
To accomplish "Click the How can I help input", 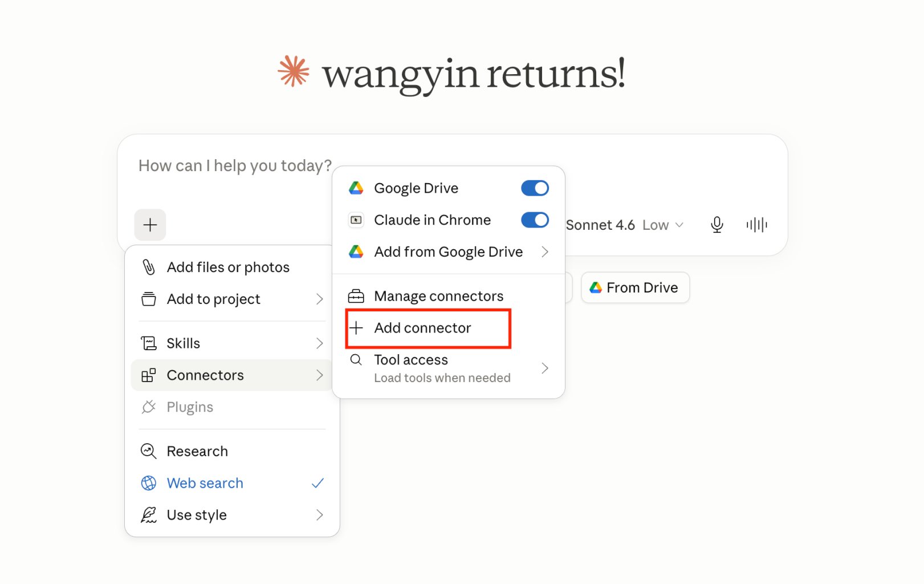I will pos(235,165).
